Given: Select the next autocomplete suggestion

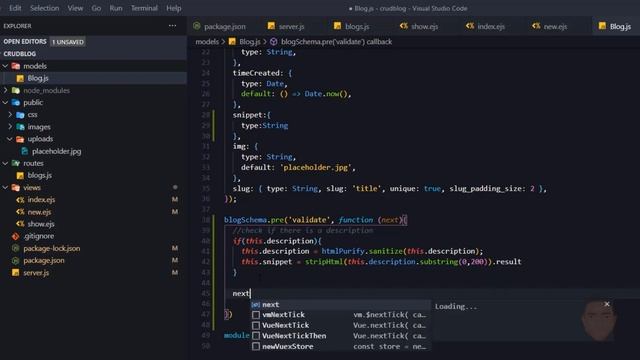Looking at the screenshot, I should (340, 304).
